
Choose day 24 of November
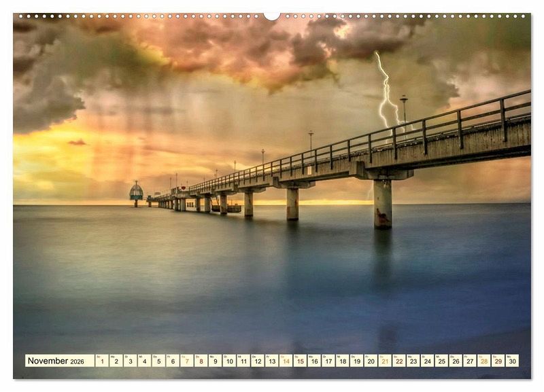pos(428,361)
